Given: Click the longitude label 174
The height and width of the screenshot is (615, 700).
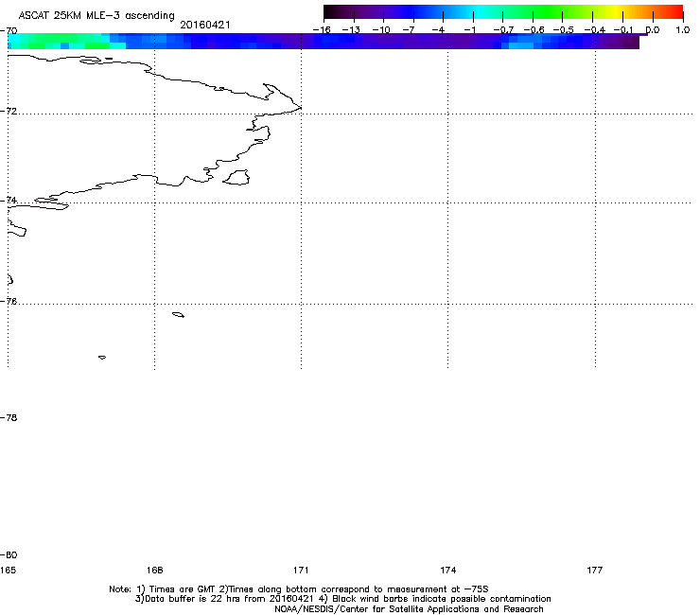Looking at the screenshot, I should pos(447,570).
